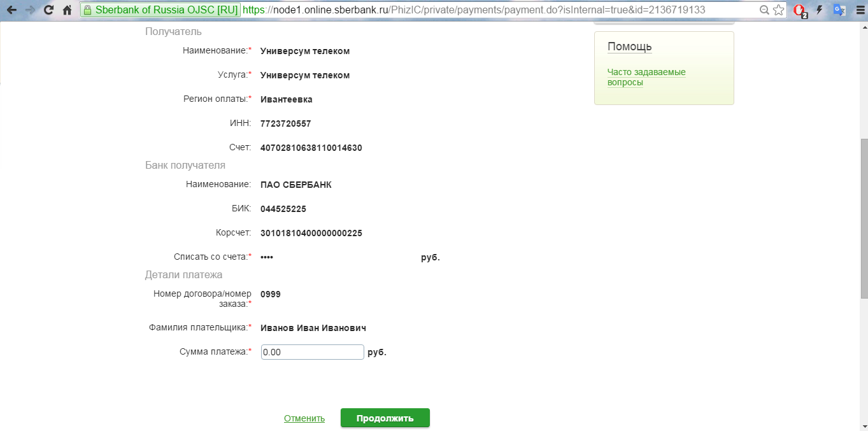Click the green padlock security icon
Viewport: 868px width, 431px height.
tap(88, 10)
